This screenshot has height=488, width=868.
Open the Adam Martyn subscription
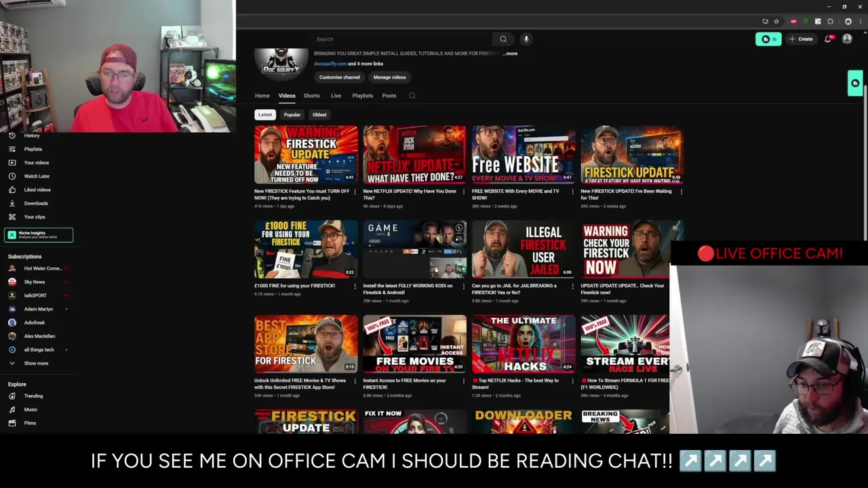pyautogui.click(x=37, y=309)
